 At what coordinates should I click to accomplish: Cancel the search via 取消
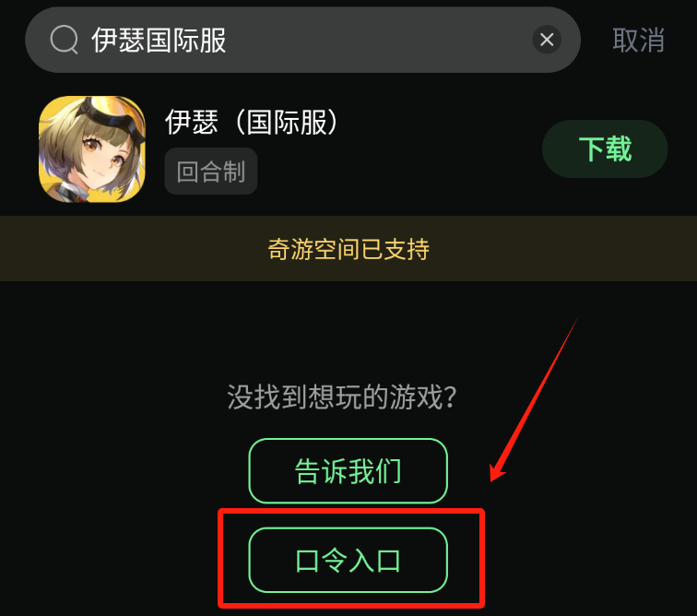(x=638, y=40)
